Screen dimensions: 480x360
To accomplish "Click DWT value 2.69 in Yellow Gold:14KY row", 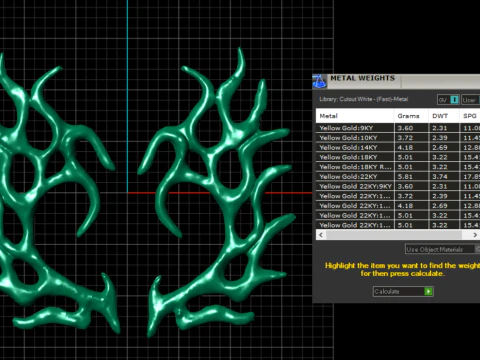I will click(x=444, y=147).
